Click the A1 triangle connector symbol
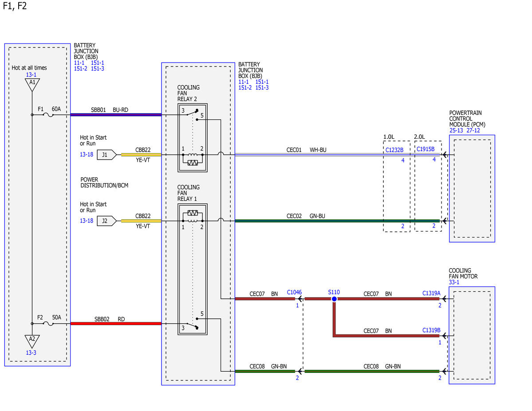 pyautogui.click(x=32, y=85)
